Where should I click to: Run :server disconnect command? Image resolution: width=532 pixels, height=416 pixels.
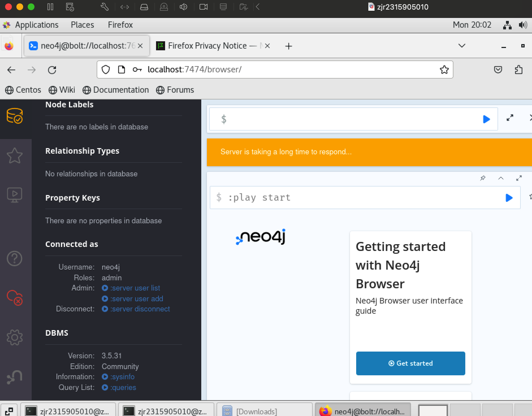tap(136, 309)
